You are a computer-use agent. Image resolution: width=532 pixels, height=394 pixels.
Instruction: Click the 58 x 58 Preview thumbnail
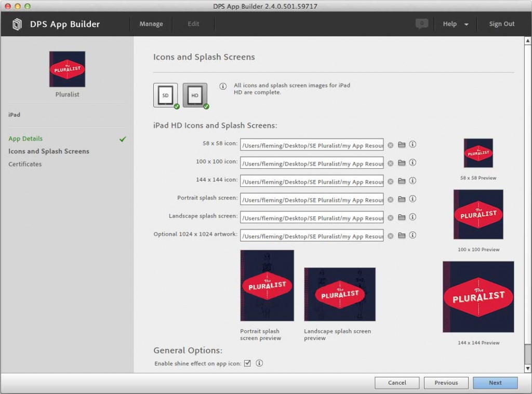[x=478, y=153]
